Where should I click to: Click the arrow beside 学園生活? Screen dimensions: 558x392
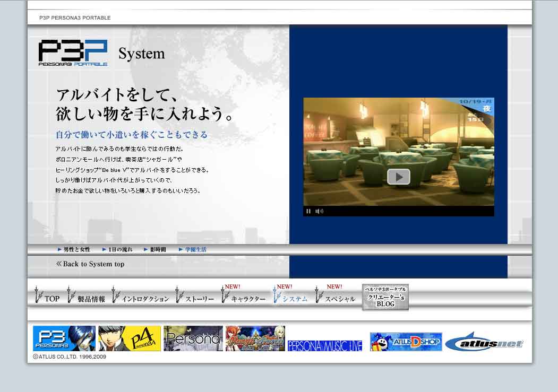(x=181, y=249)
